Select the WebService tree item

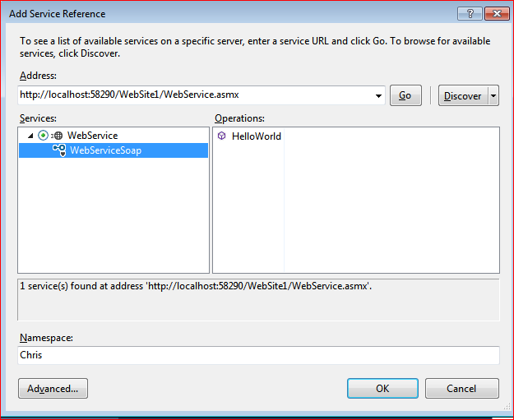92,136
